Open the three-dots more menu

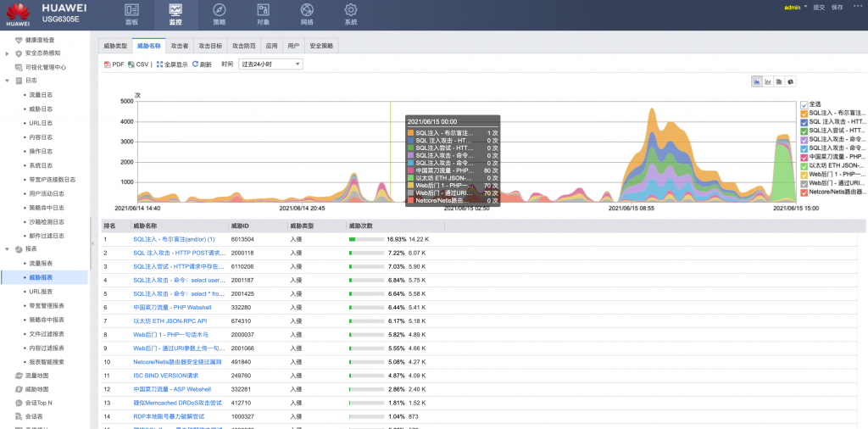(x=858, y=6)
